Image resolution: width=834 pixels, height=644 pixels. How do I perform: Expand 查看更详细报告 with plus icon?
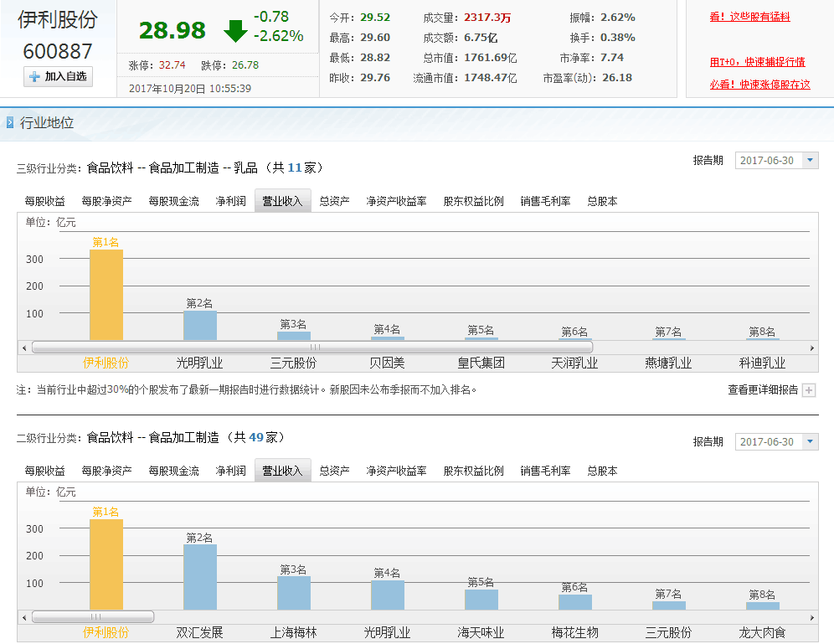point(809,390)
